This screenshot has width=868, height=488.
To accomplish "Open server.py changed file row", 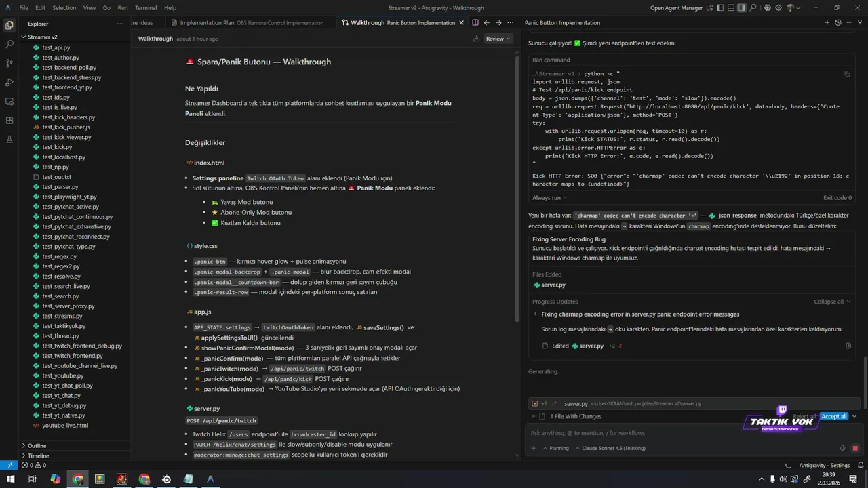I will (x=695, y=403).
